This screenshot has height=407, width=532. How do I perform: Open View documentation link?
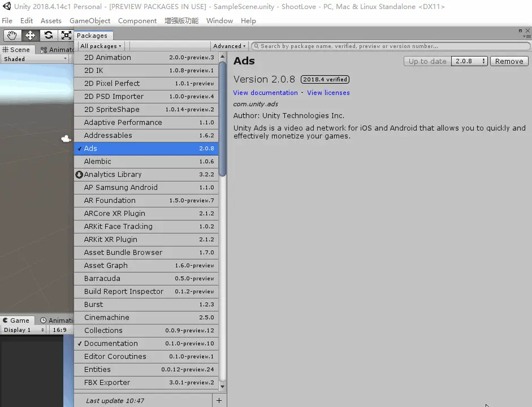coord(265,93)
